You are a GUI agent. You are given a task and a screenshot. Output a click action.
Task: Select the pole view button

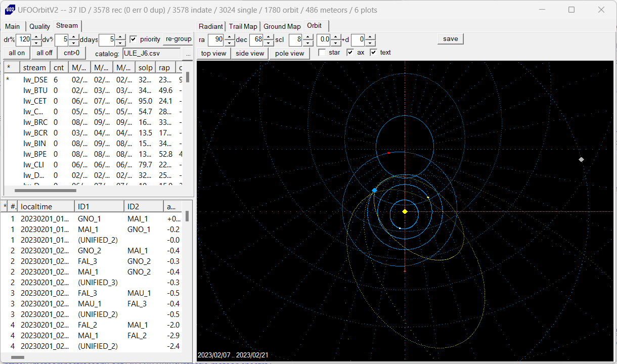click(290, 53)
